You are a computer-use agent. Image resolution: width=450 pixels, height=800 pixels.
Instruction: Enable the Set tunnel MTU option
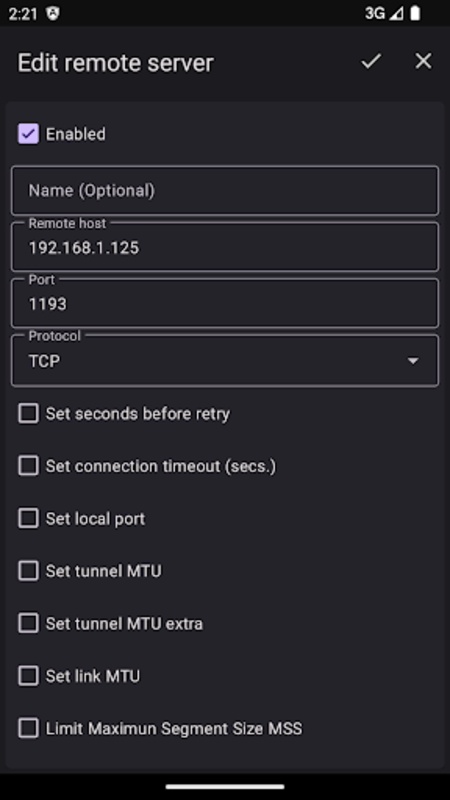(29, 570)
